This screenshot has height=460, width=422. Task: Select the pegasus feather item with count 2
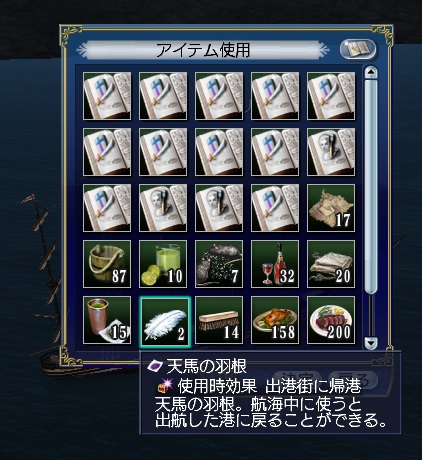[x=165, y=322]
